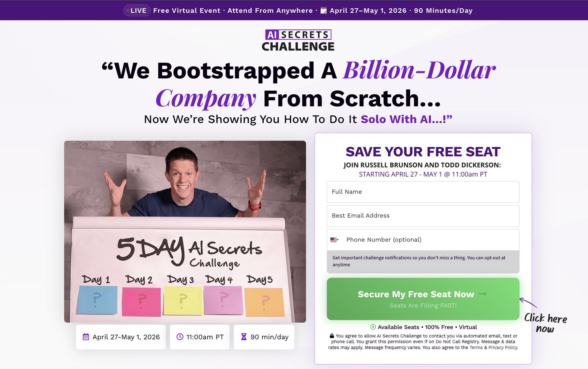
Task: Click the green Available Seats indicator icon
Action: point(373,327)
